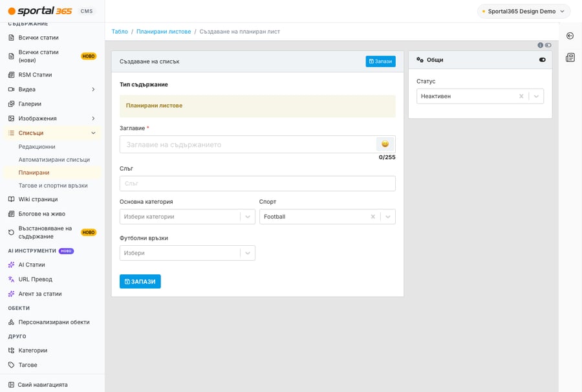The image size is (582, 392).
Task: Open the Футболни връзки dropdown
Action: point(187,253)
